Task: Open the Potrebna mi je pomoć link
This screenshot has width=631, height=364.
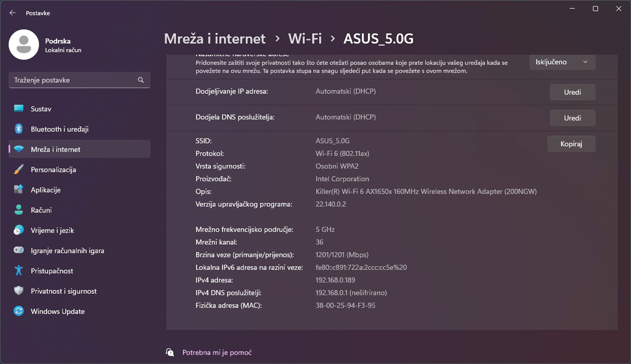Action: [217, 353]
